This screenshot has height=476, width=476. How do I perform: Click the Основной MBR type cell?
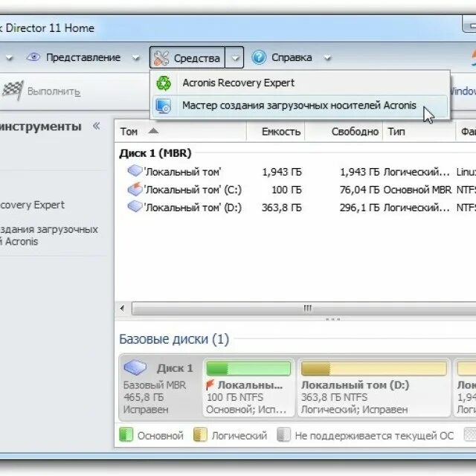click(417, 190)
